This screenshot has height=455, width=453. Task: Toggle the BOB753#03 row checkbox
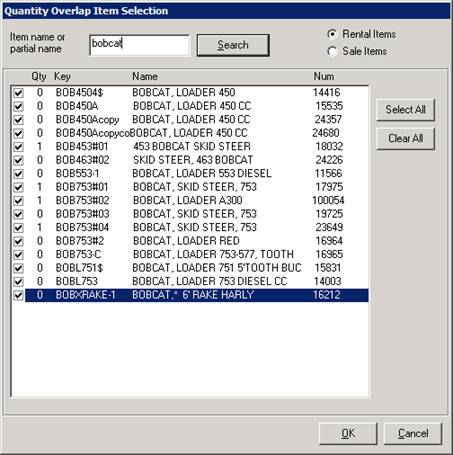tap(18, 214)
